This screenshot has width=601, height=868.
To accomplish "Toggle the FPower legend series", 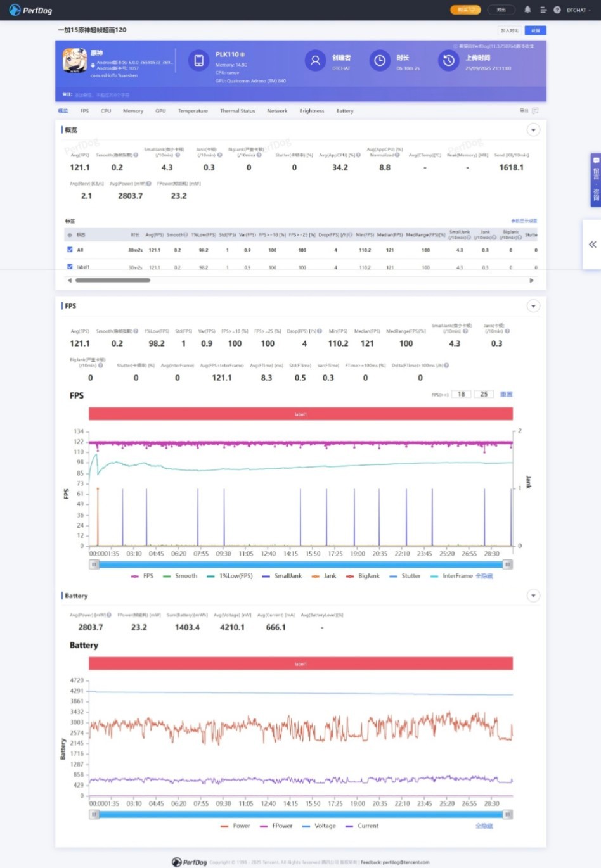I will pos(276,826).
